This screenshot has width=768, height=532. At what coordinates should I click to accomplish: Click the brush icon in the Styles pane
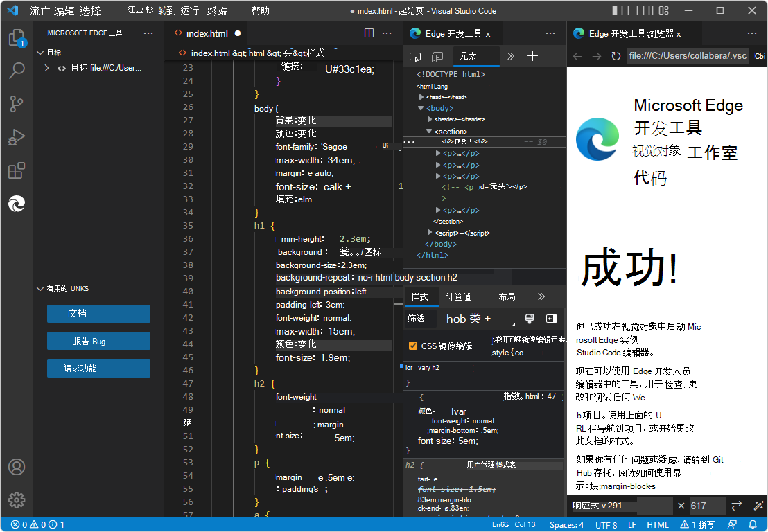point(529,318)
